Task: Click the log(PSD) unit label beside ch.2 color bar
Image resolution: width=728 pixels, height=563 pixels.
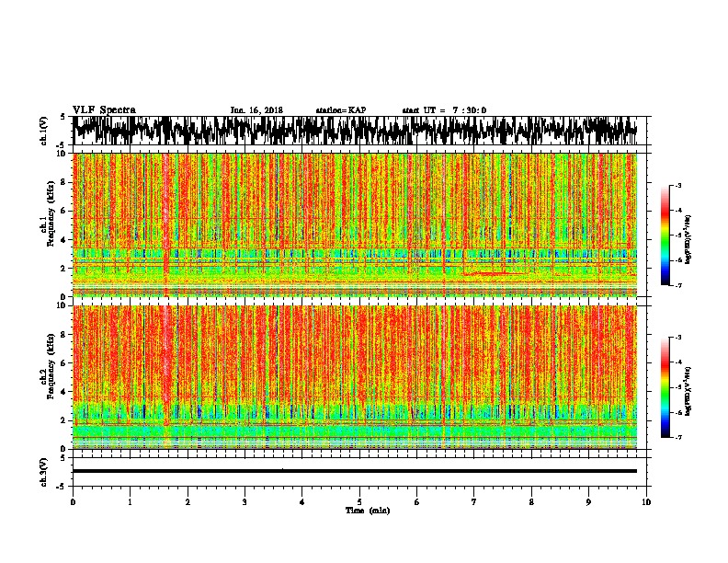Action: [688, 391]
